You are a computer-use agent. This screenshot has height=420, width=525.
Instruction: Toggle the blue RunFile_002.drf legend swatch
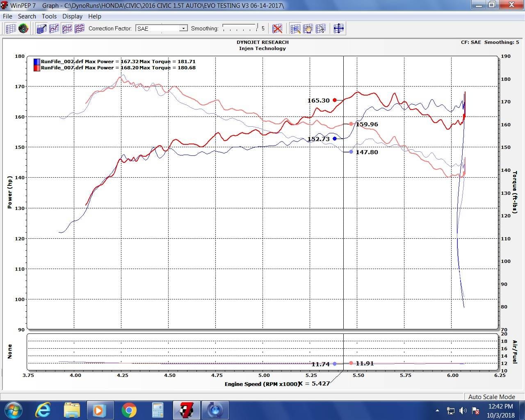click(36, 61)
